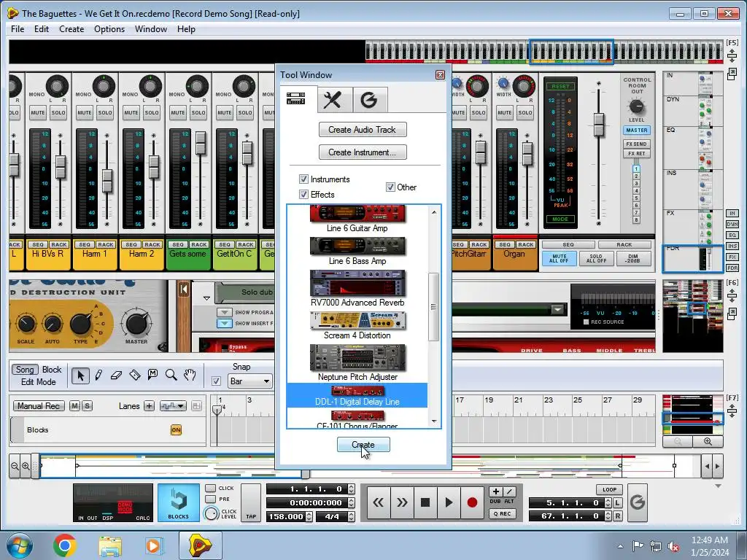The image size is (747, 560).
Task: Select the Hand tool
Action: point(190,376)
